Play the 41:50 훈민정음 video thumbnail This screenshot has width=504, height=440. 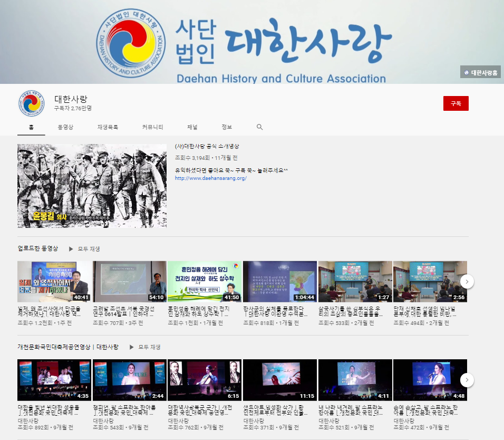(x=205, y=282)
